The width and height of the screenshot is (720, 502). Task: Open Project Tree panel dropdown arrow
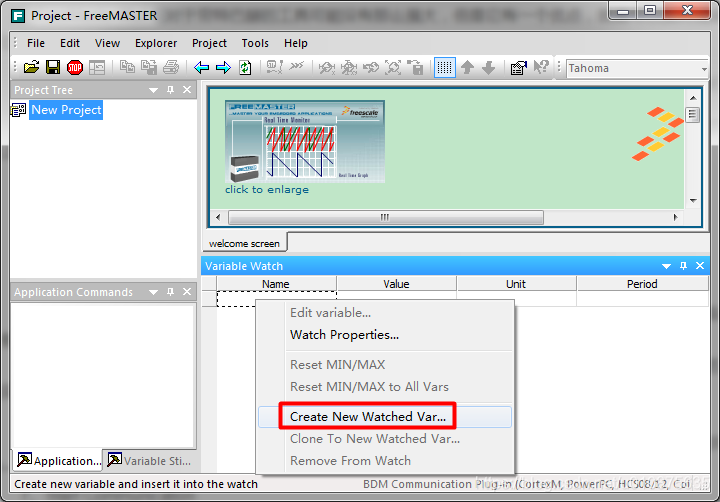click(153, 90)
